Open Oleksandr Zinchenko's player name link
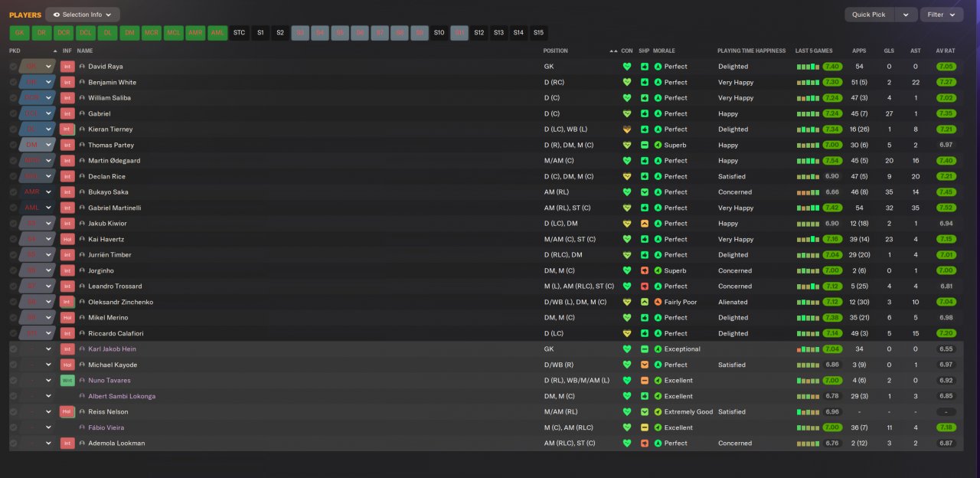 (120, 302)
